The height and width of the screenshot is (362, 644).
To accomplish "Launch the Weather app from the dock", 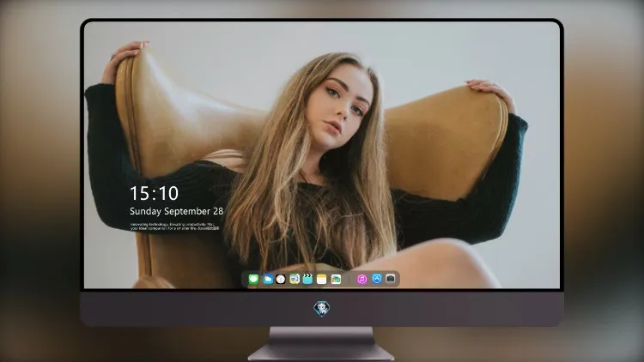I will pyautogui.click(x=267, y=280).
